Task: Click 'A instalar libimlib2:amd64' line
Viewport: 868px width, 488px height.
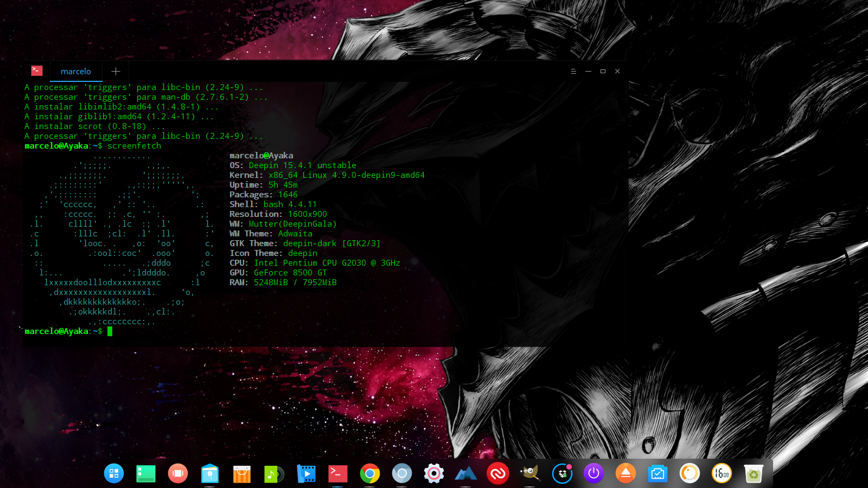Action: point(122,107)
